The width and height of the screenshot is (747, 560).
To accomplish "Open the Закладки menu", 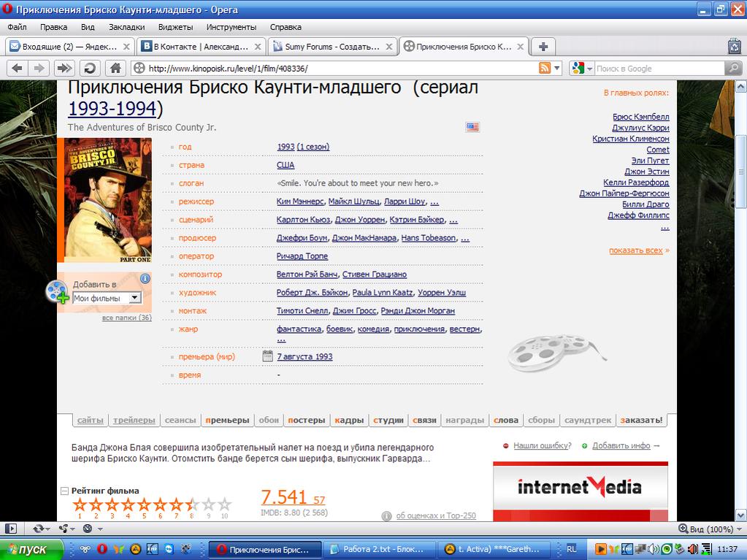I will (x=126, y=27).
